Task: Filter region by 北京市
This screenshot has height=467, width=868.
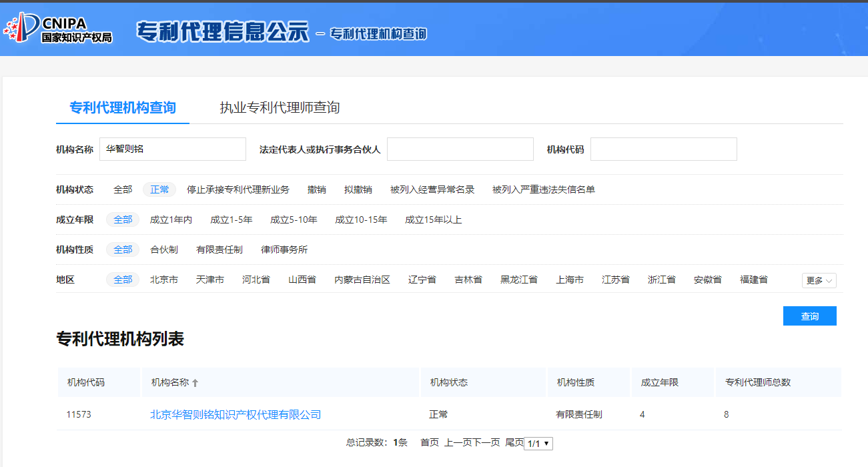Action: tap(164, 280)
